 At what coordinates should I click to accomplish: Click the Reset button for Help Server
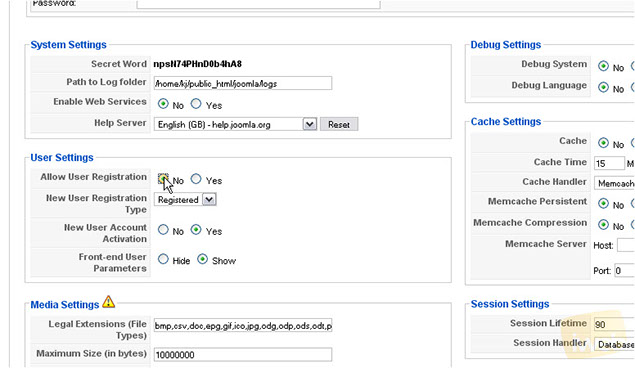pos(339,124)
